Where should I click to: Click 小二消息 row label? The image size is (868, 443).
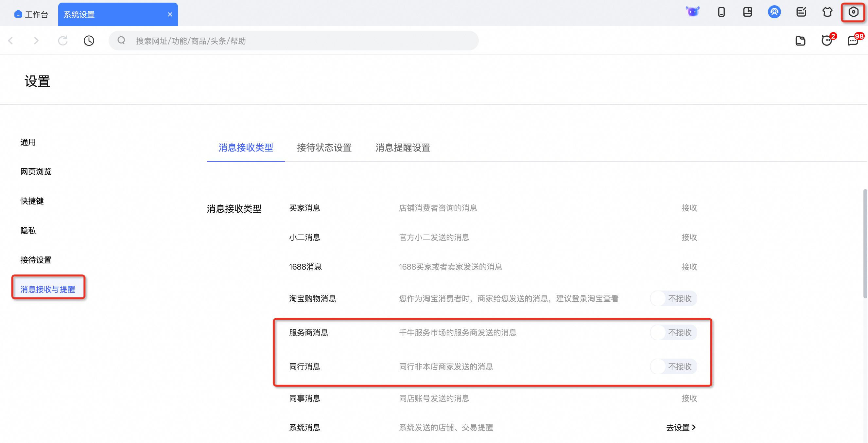304,238
